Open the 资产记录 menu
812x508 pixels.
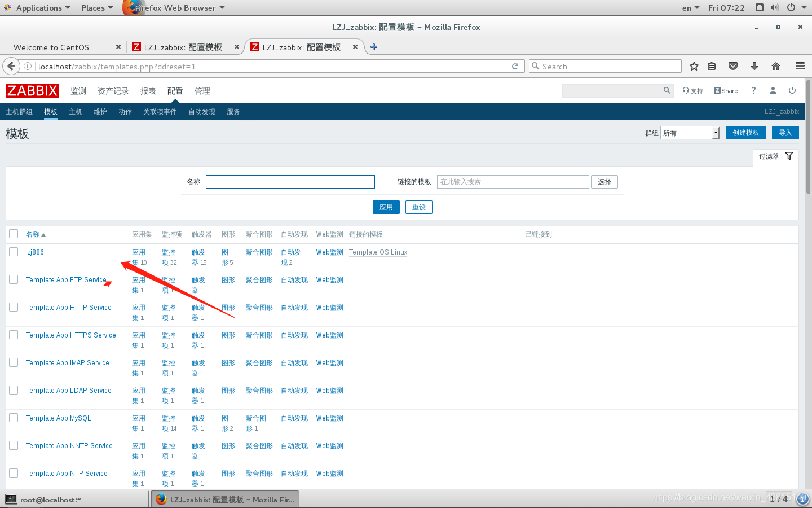(113, 91)
